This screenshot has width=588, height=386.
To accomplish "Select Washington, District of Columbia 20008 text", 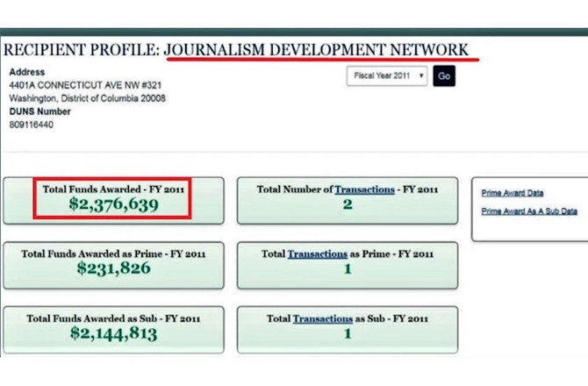I will [88, 98].
